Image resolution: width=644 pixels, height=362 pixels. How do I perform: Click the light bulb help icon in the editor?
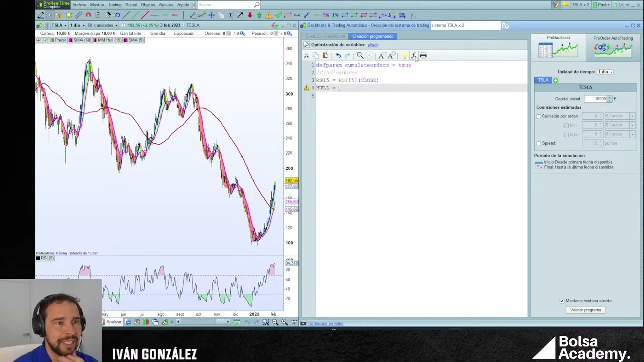[x=405, y=55]
